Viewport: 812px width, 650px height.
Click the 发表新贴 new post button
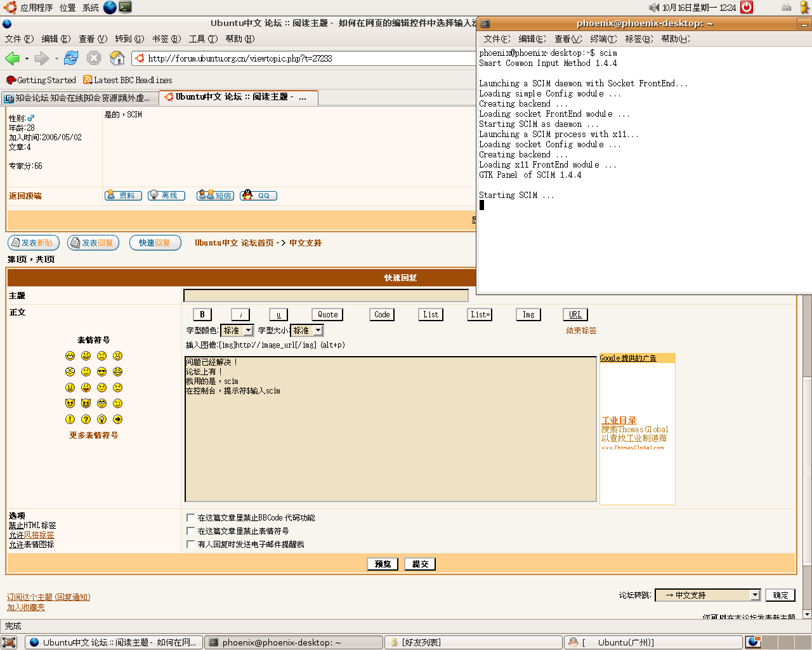[34, 242]
